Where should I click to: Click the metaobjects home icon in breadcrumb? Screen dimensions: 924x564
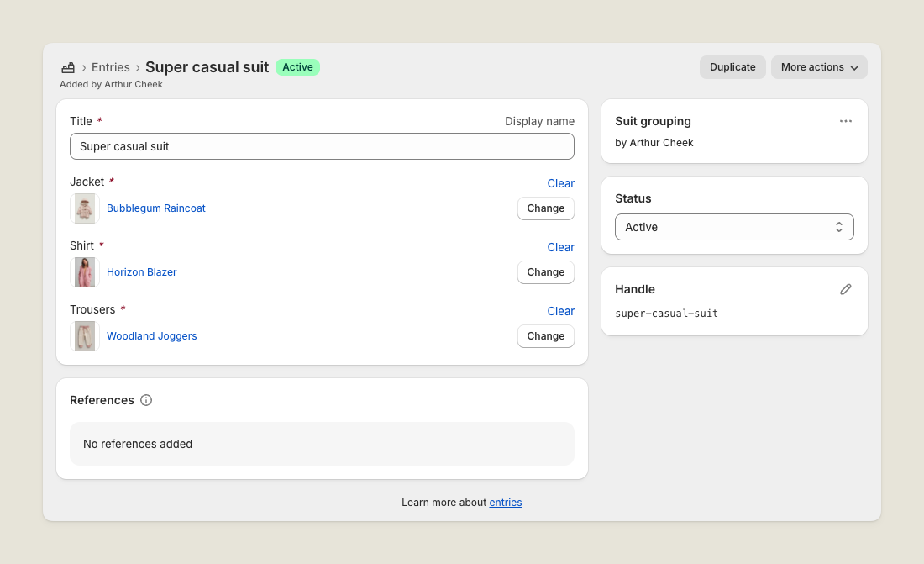[x=68, y=67]
